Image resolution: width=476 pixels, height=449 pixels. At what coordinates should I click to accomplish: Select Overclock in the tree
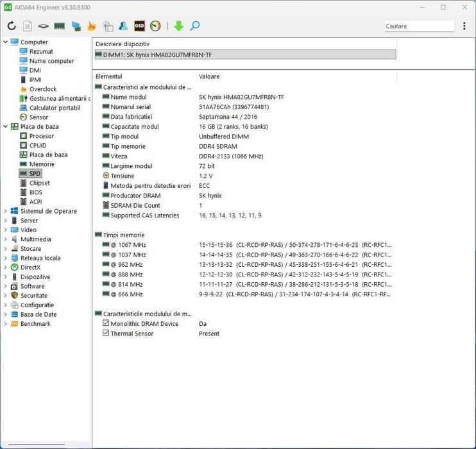[43, 89]
